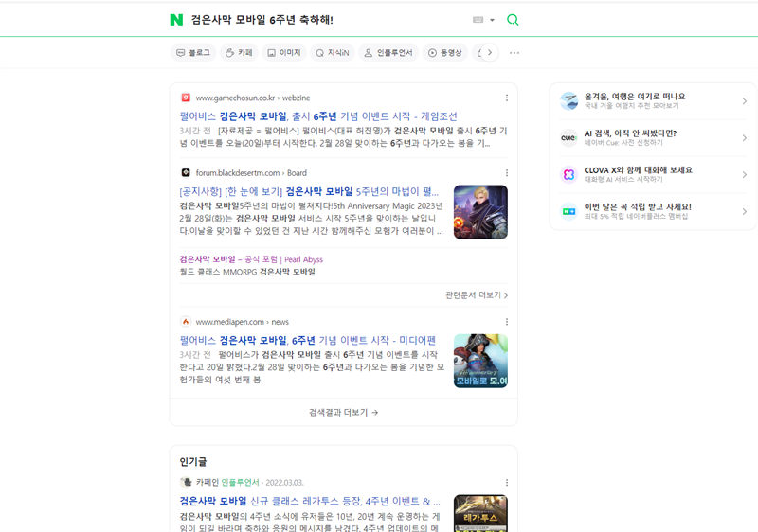Open the Cue: AI search promo icon
Screen dimensions: 758x532
(568, 138)
